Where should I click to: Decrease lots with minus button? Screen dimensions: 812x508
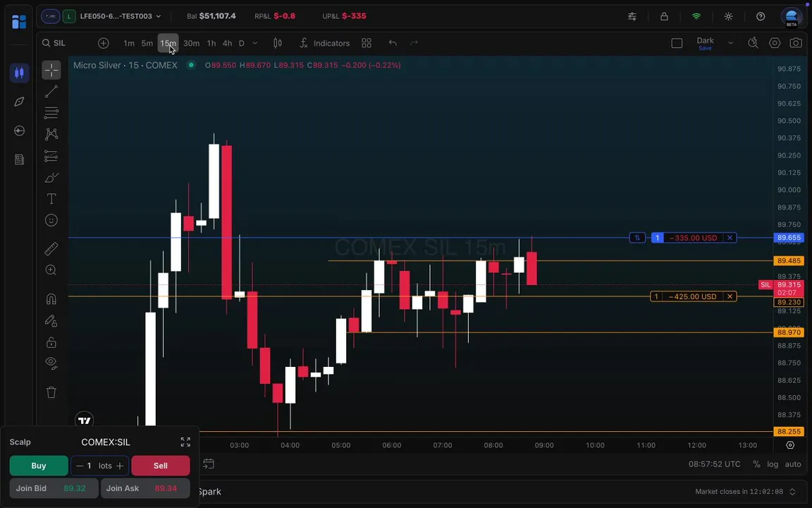coord(79,466)
